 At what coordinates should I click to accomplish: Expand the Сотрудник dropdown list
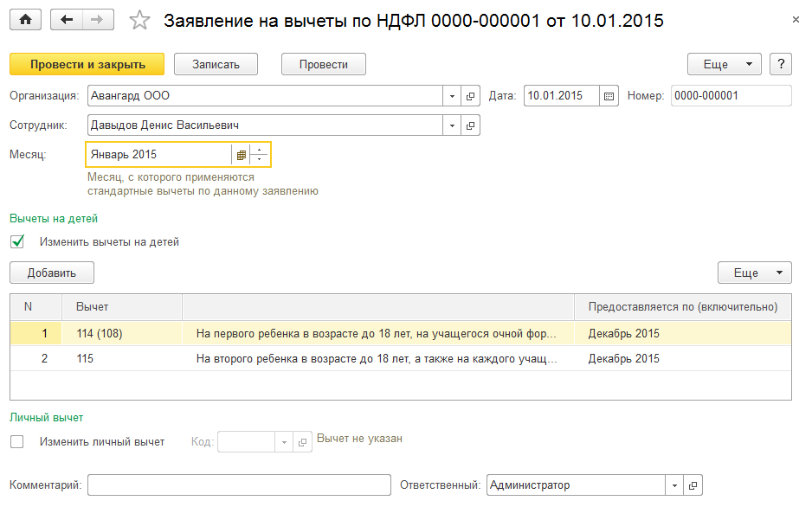[x=453, y=125]
